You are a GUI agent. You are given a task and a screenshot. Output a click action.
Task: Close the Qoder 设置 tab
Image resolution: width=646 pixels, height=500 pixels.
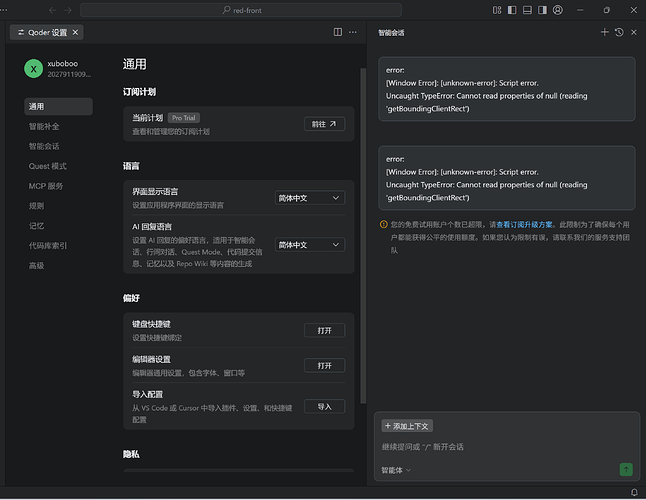76,32
